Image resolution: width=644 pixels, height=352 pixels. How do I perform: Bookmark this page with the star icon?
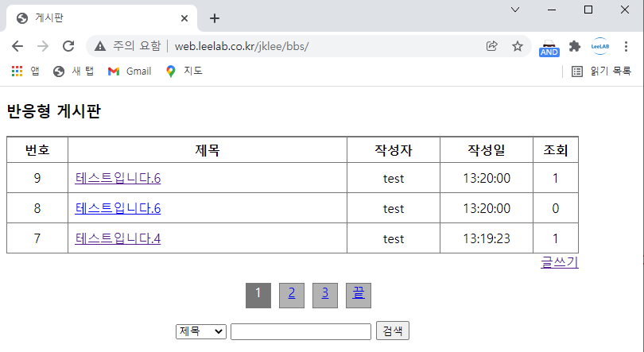point(518,46)
